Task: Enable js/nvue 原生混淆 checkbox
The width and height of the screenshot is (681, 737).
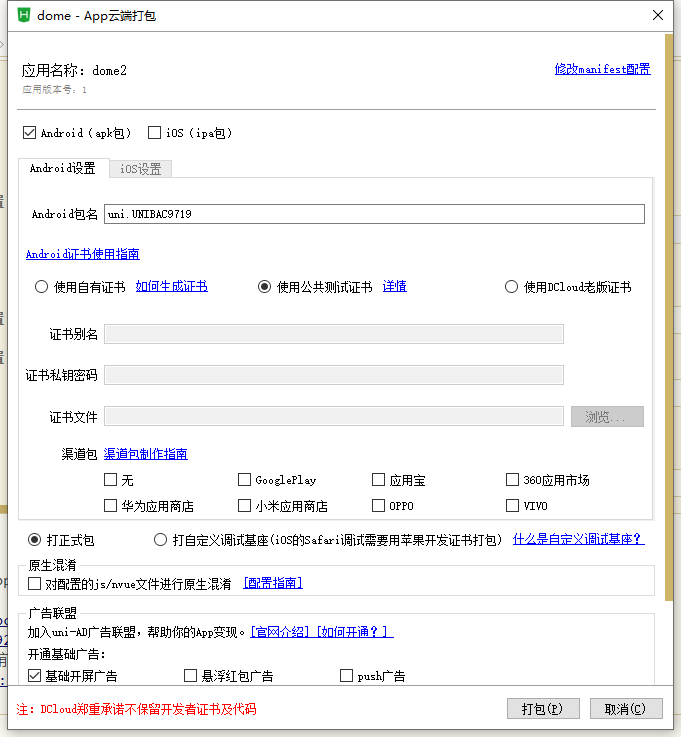Action: (35, 583)
